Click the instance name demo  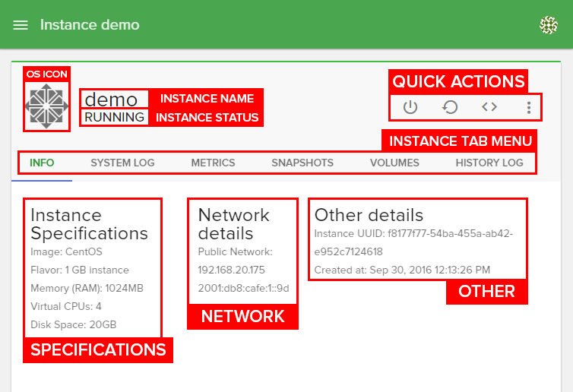coord(111,100)
